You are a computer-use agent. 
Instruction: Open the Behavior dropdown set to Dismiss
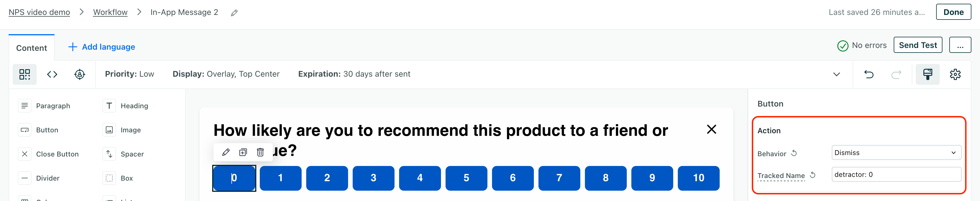point(896,153)
